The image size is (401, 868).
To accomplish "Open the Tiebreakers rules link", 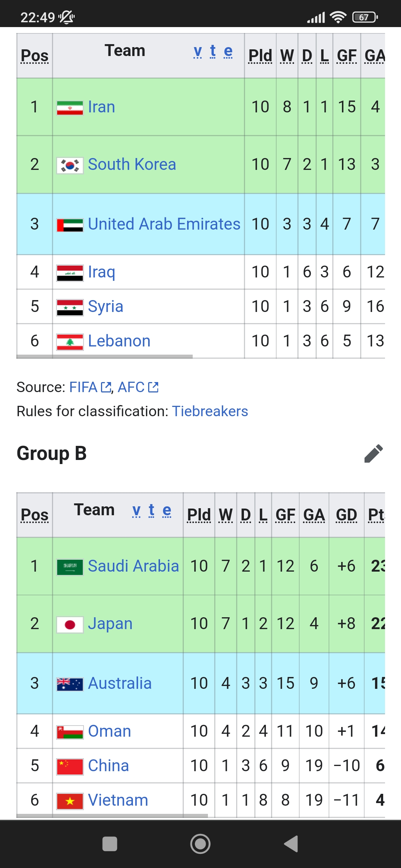I will (x=210, y=411).
